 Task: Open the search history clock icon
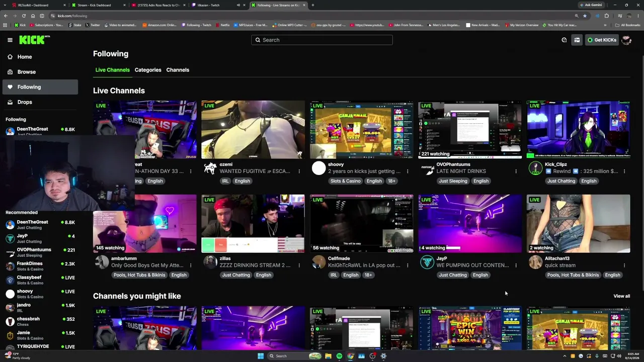point(564,40)
